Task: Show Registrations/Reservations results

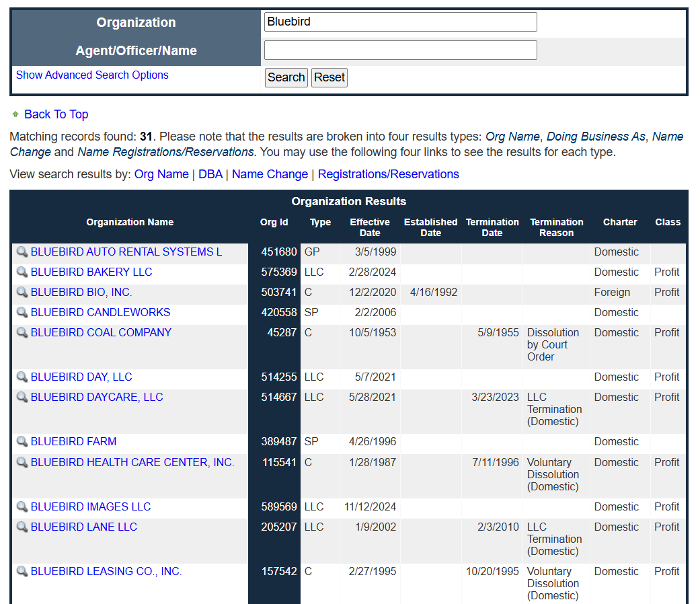Action: (x=388, y=174)
